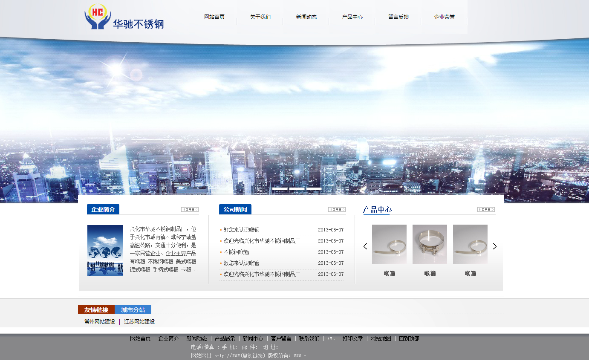Switch to the 城市分站 tab
The width and height of the screenshot is (589, 364).
pos(133,310)
